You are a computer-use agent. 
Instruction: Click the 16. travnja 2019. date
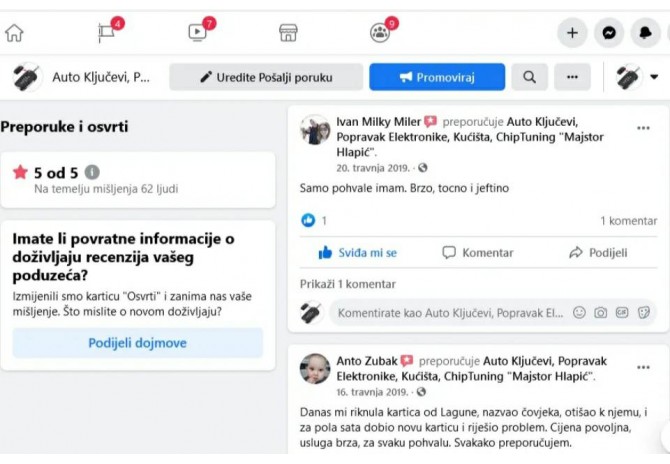pyautogui.click(x=372, y=392)
